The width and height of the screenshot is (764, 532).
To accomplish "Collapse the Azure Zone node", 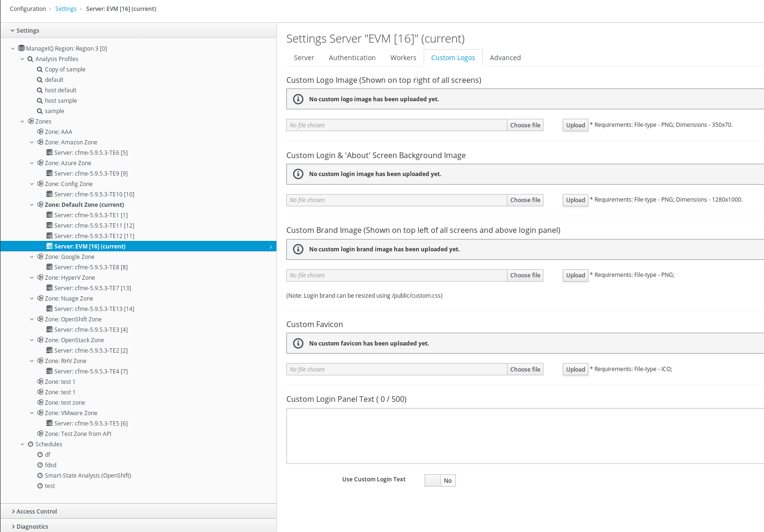I will [32, 163].
